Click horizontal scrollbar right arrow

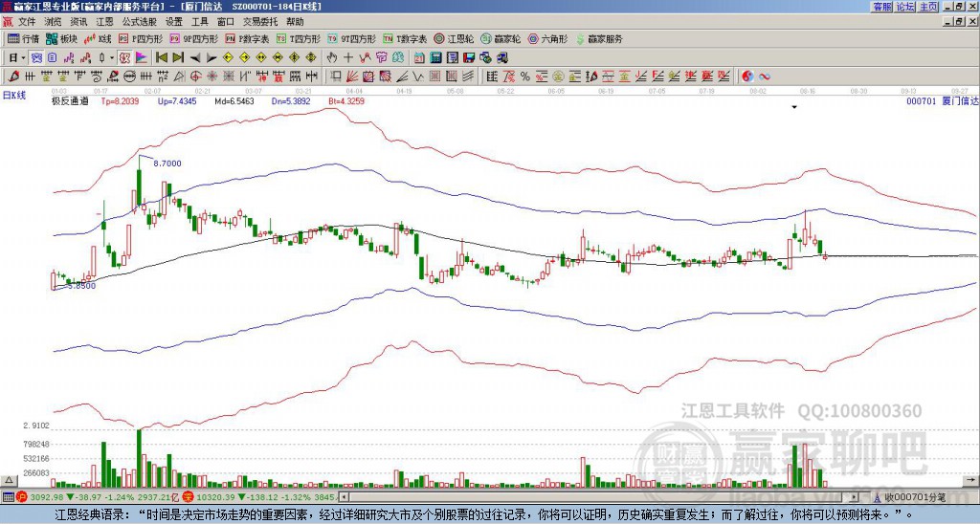[x=854, y=497]
